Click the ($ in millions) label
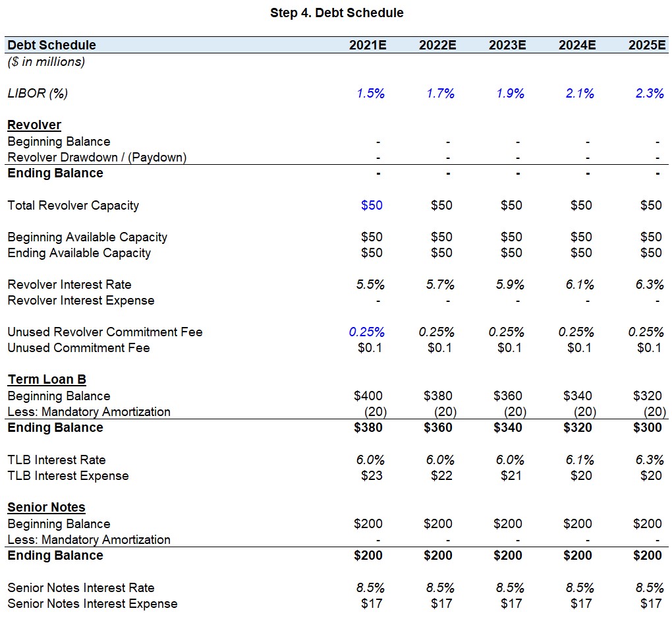The width and height of the screenshot is (672, 625). click(x=46, y=62)
